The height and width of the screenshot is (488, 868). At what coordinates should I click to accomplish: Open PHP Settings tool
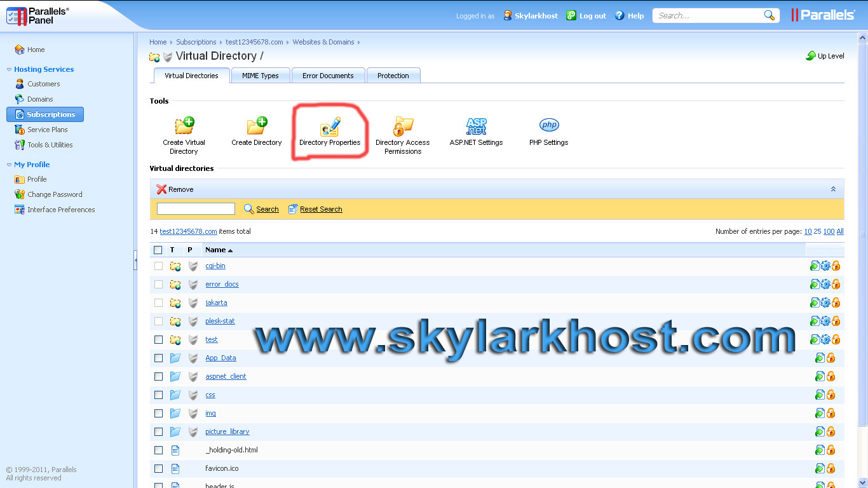click(548, 132)
